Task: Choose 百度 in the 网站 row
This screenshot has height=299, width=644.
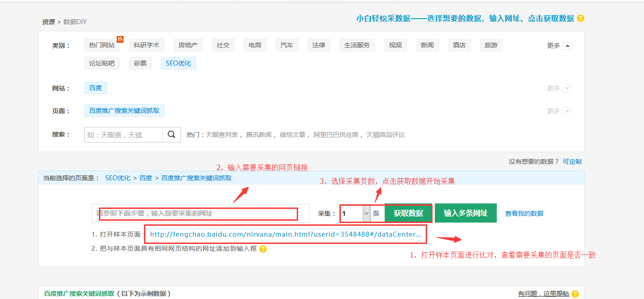Action: pyautogui.click(x=96, y=88)
